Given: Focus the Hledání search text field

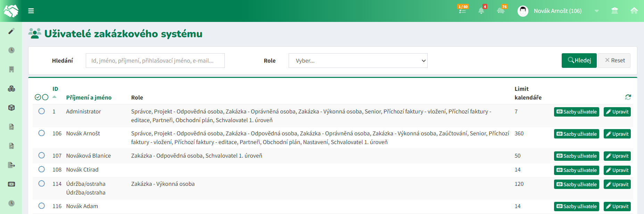Looking at the screenshot, I should click(155, 61).
